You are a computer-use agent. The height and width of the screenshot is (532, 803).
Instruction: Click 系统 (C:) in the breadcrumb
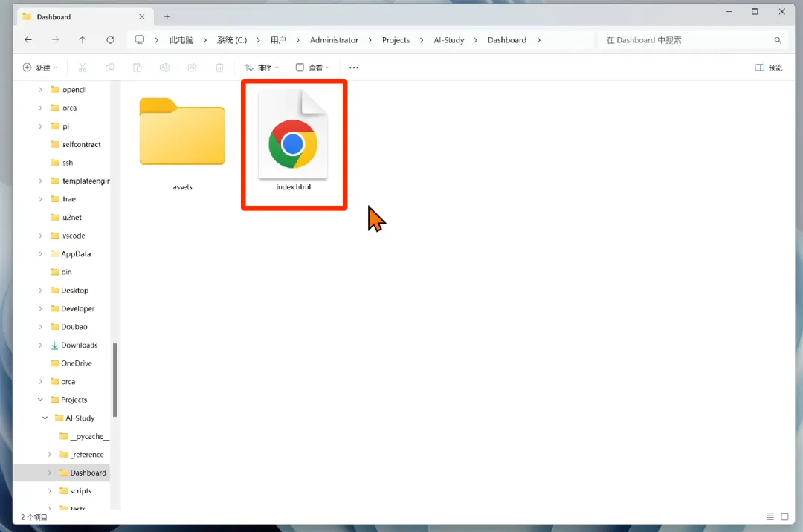click(x=231, y=40)
